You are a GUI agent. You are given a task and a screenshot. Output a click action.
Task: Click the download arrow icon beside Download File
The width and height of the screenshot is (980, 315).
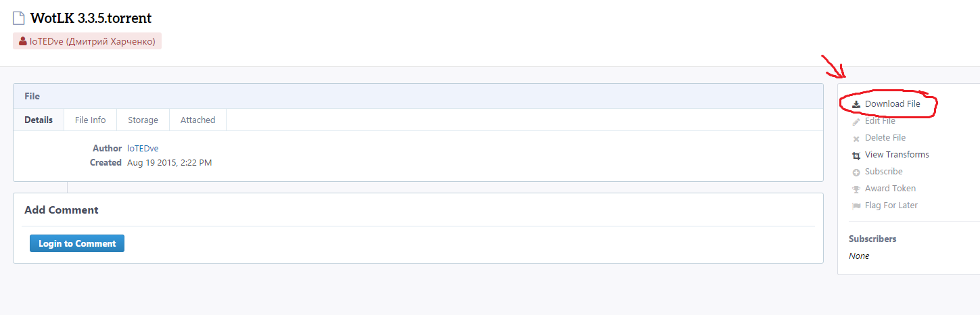click(856, 105)
